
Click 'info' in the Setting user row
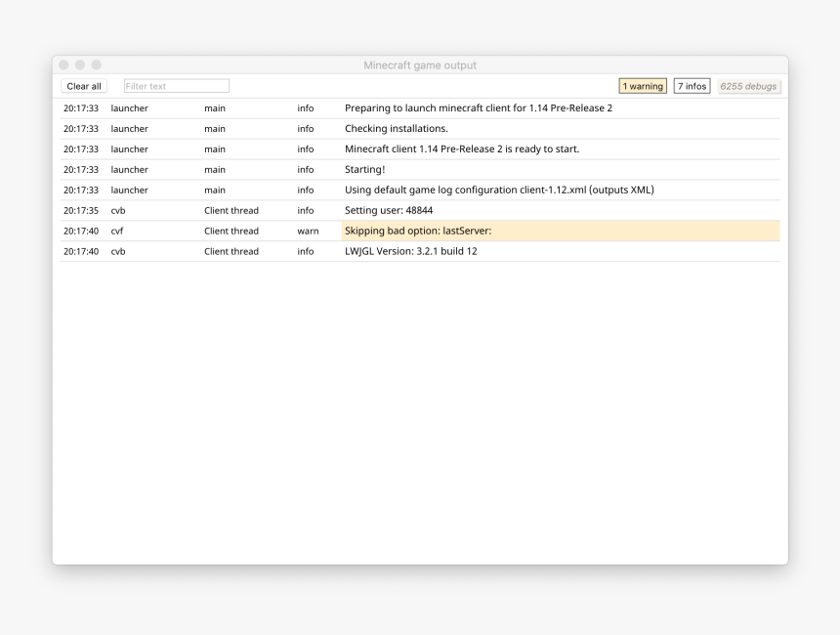(x=306, y=211)
